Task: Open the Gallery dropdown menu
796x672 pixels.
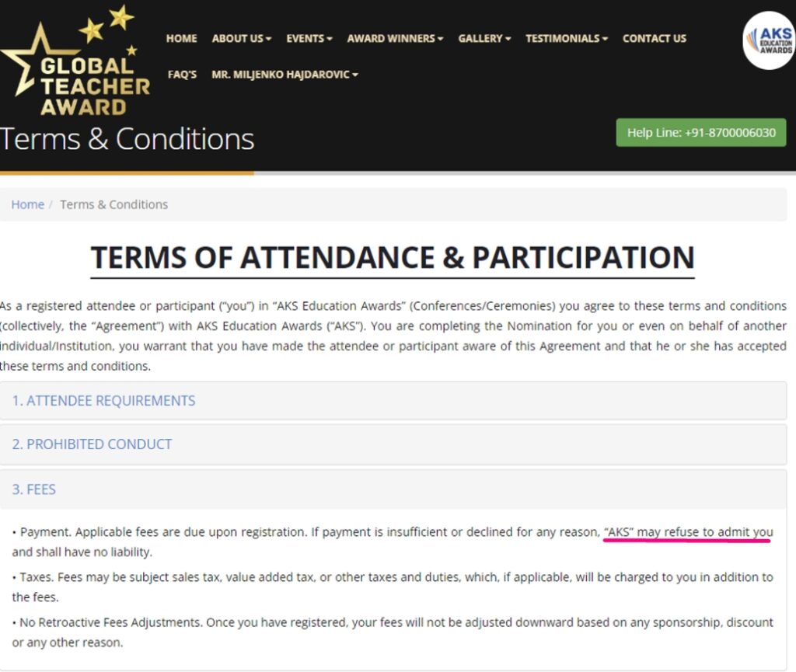Action: click(484, 38)
